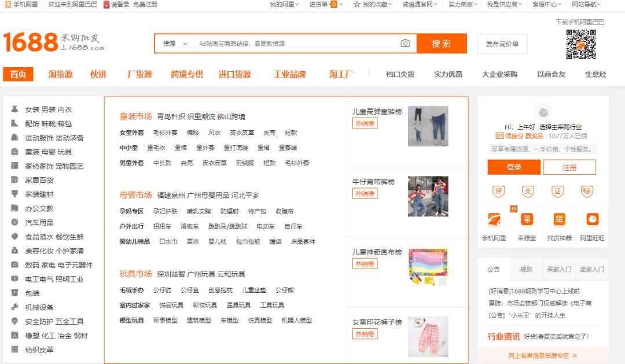Open the 阿里旺旺 icon

pos(591,220)
